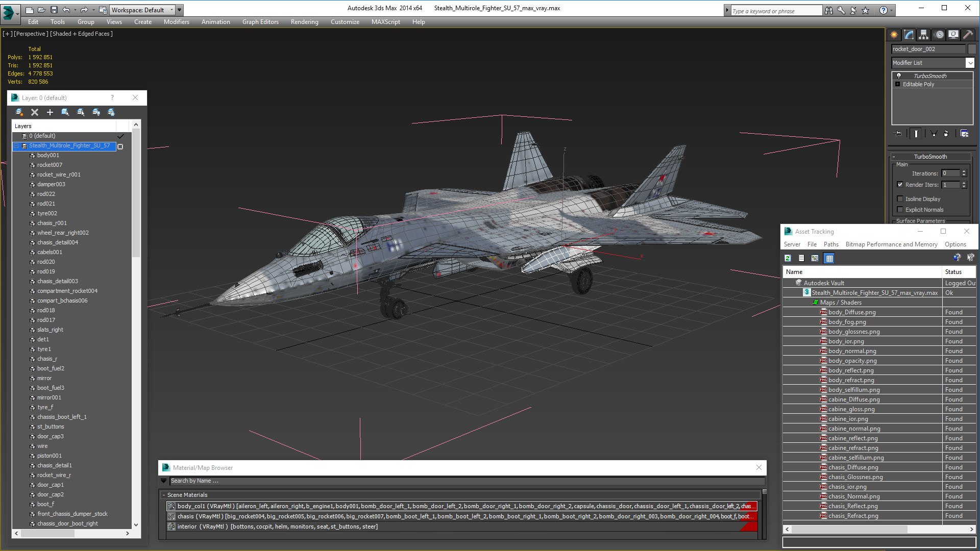Open the Animation menu

215,22
